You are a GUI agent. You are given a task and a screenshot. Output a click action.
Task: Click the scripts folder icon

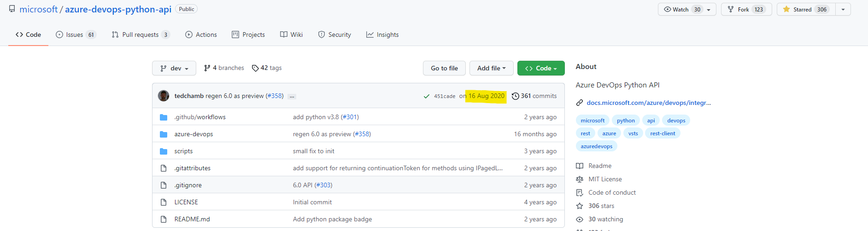pos(164,151)
